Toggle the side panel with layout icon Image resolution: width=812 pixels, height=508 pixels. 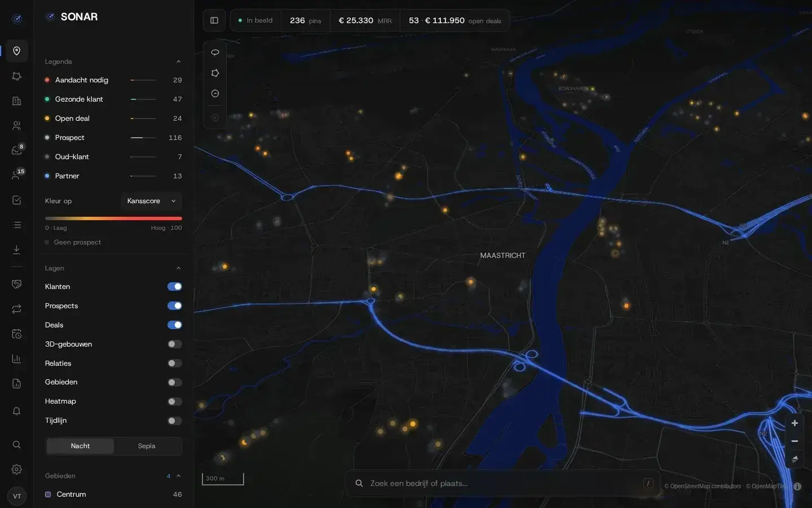tap(214, 20)
